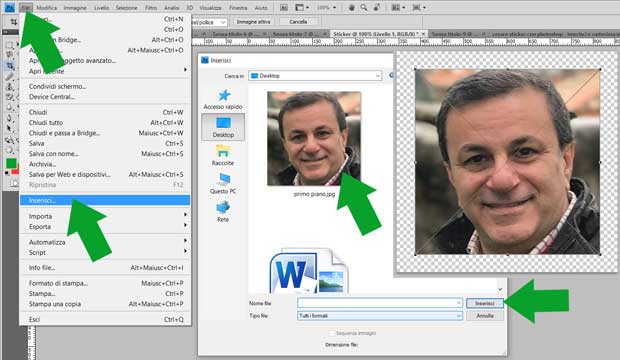Select the Hand tool in application bar
This screenshot has height=360, width=620.
(x=351, y=8)
